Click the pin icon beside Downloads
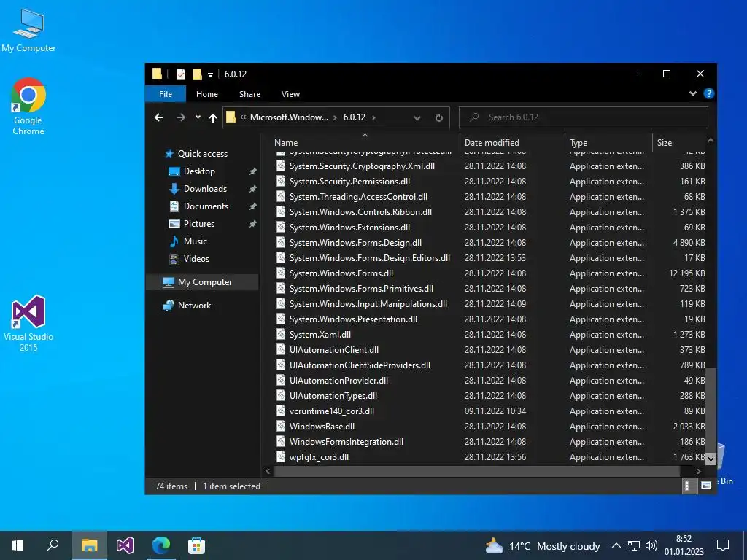The width and height of the screenshot is (747, 560). click(x=252, y=189)
